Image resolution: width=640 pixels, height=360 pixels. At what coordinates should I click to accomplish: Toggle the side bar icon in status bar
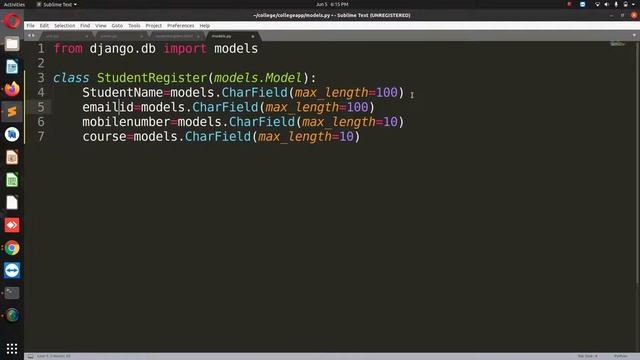(30, 356)
